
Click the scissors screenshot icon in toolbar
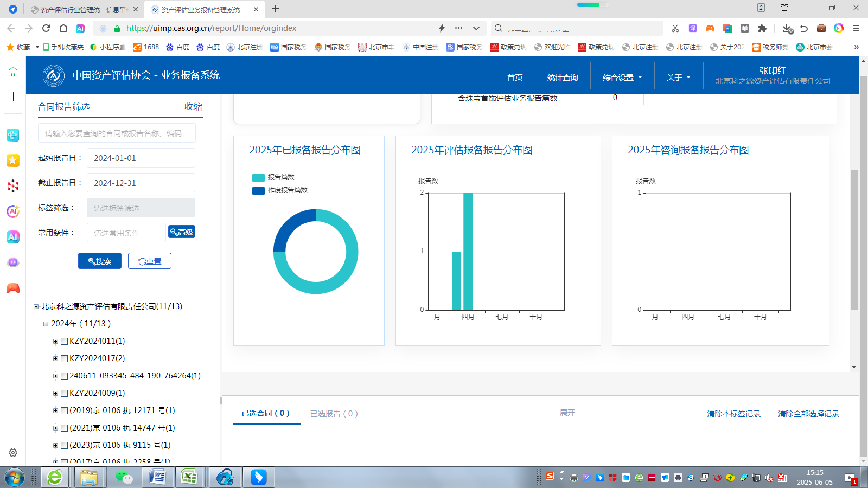[675, 28]
